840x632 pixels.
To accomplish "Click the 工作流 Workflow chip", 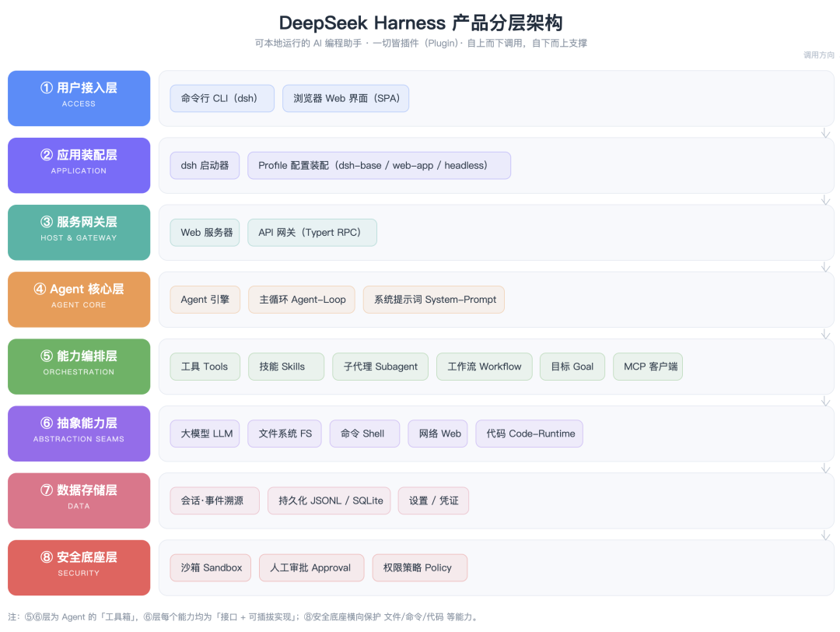I will click(485, 366).
